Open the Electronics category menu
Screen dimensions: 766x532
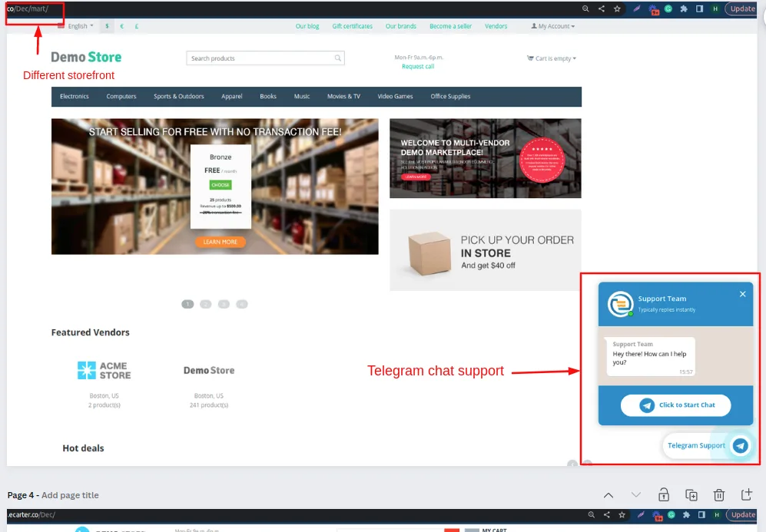pyautogui.click(x=75, y=96)
